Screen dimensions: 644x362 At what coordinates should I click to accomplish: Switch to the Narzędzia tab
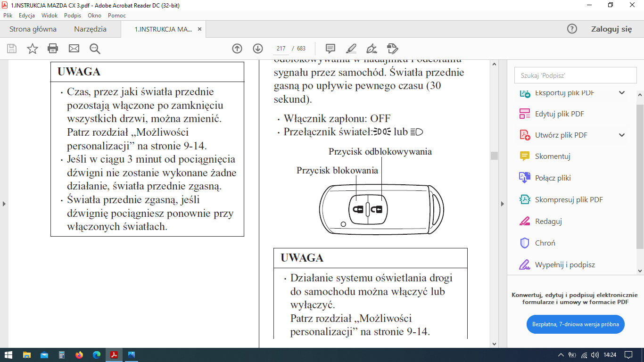point(90,29)
